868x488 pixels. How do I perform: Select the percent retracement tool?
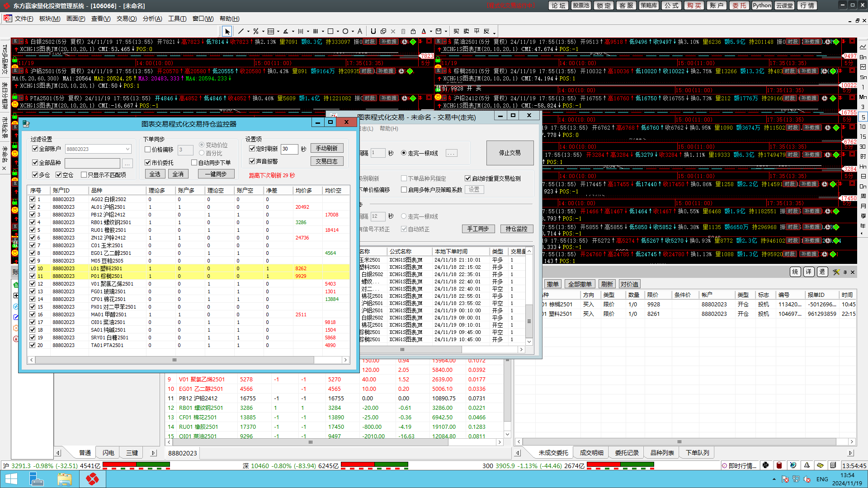pyautogui.click(x=256, y=31)
